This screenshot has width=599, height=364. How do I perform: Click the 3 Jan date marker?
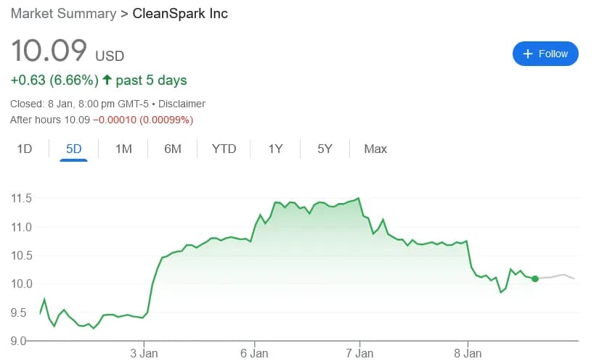click(x=144, y=353)
